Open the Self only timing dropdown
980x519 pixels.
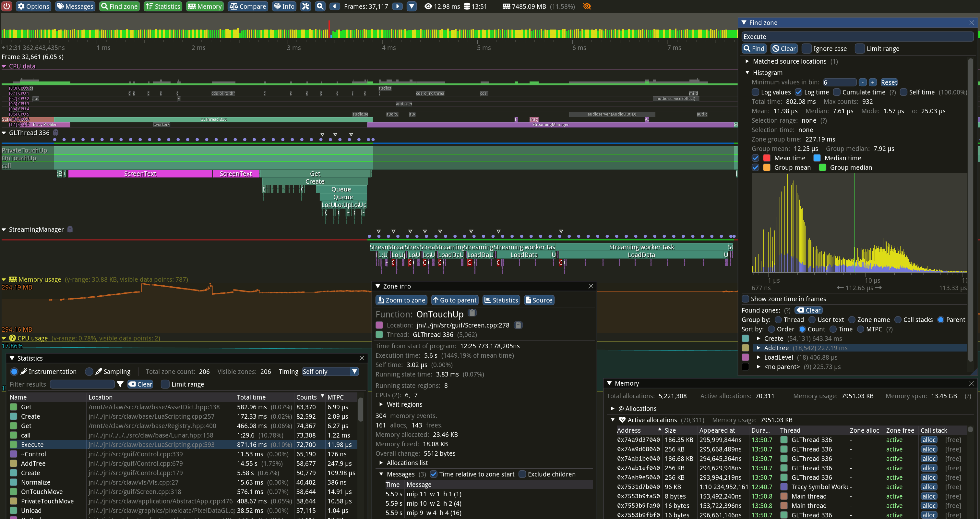[329, 371]
